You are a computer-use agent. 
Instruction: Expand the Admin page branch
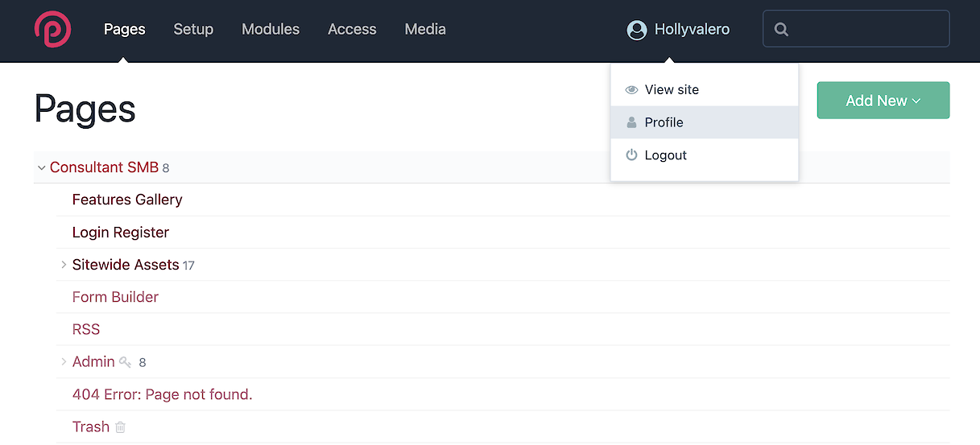(x=64, y=362)
